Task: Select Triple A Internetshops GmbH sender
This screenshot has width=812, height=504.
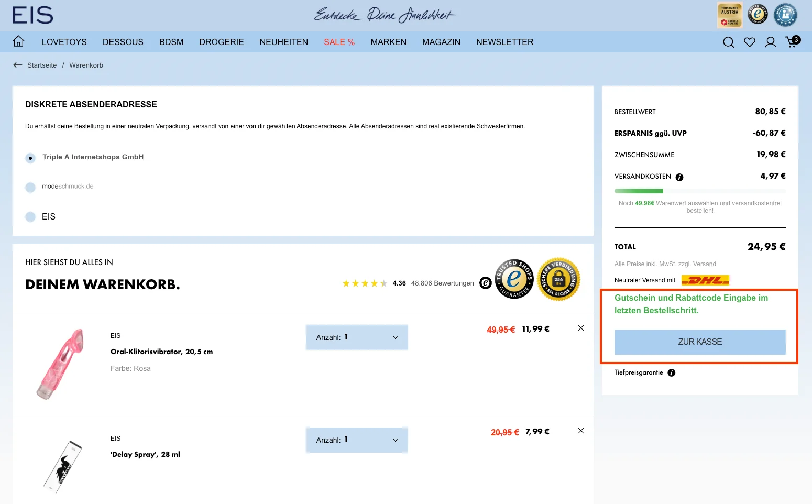Action: coord(30,158)
